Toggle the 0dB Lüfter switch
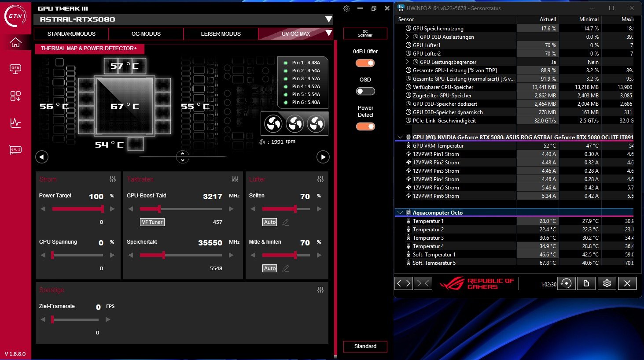644x360 pixels. 365,63
